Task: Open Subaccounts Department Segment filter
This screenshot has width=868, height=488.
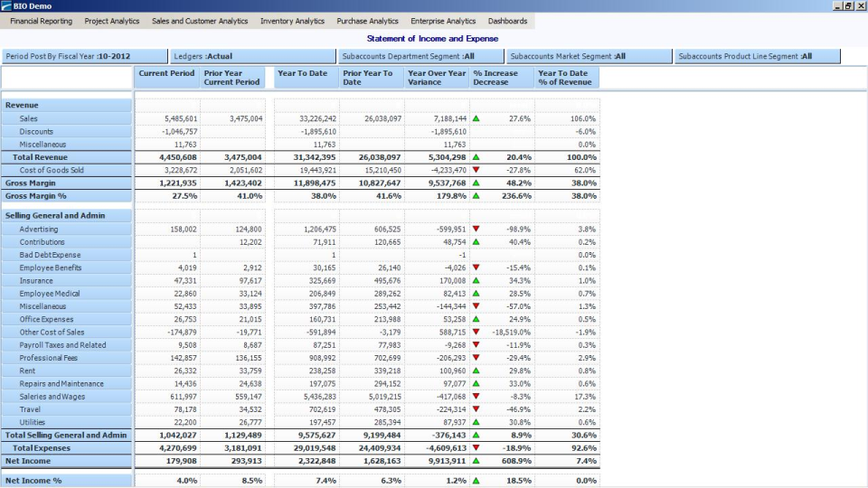Action: (x=420, y=56)
